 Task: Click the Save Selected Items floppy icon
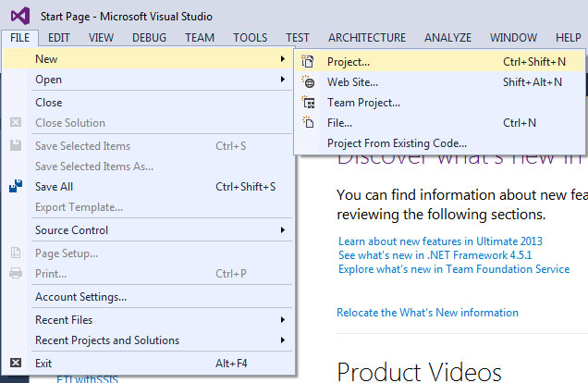(16, 145)
